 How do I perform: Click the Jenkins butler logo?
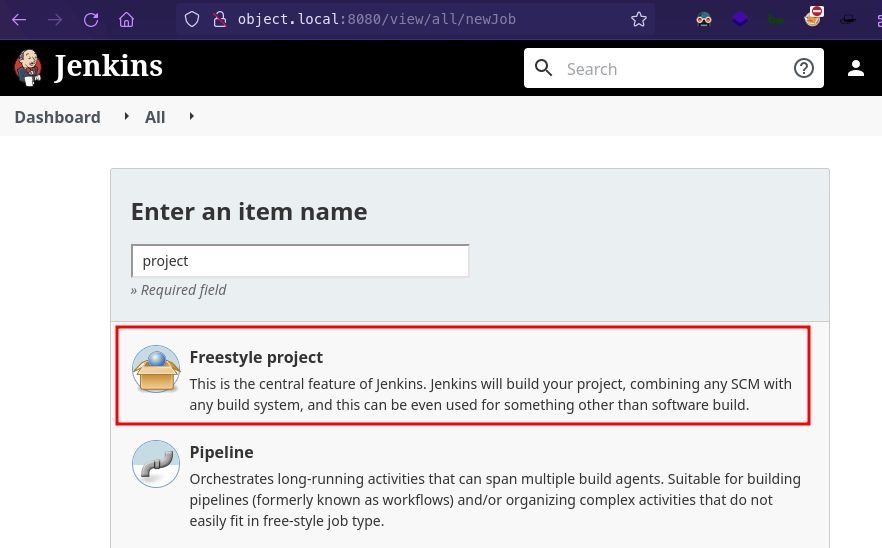29,67
